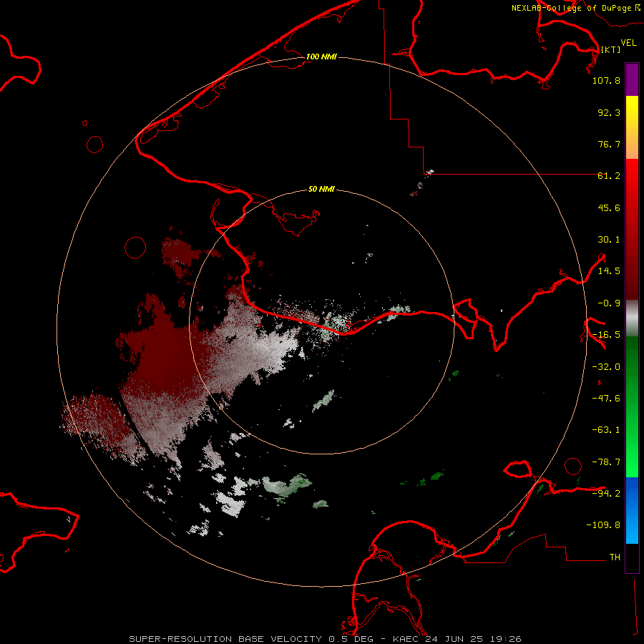Click the 100 NMI range ring label

[321, 57]
